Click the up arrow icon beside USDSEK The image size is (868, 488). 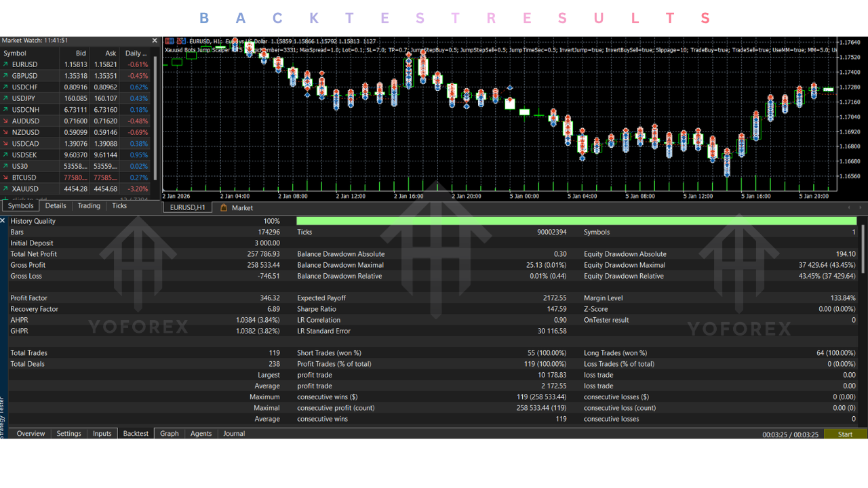click(6, 155)
